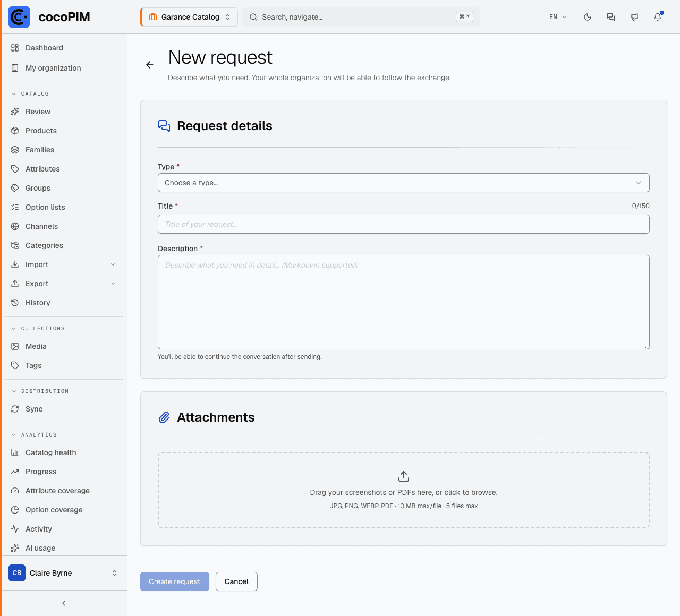The height and width of the screenshot is (616, 680).
Task: Open the announcements megaphone icon
Action: pos(634,17)
